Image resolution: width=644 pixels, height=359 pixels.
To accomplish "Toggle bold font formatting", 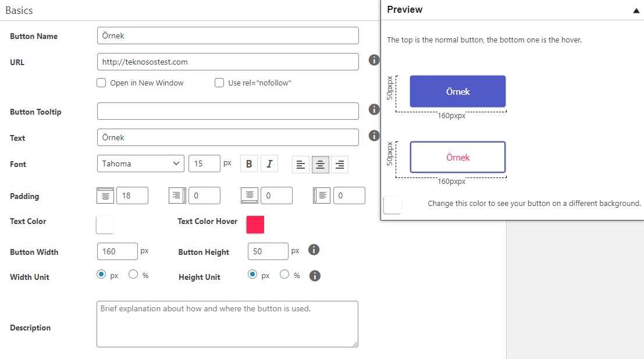I will 249,164.
